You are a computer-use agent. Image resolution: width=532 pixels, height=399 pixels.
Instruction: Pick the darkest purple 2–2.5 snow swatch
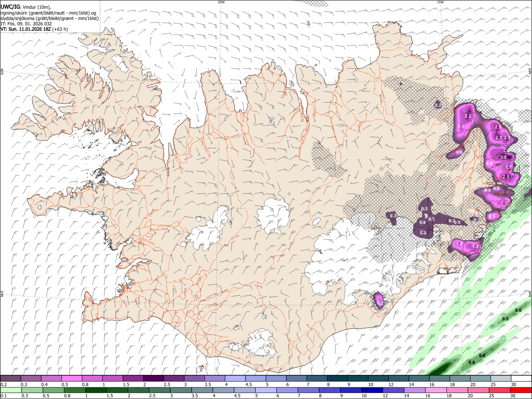[154, 379]
